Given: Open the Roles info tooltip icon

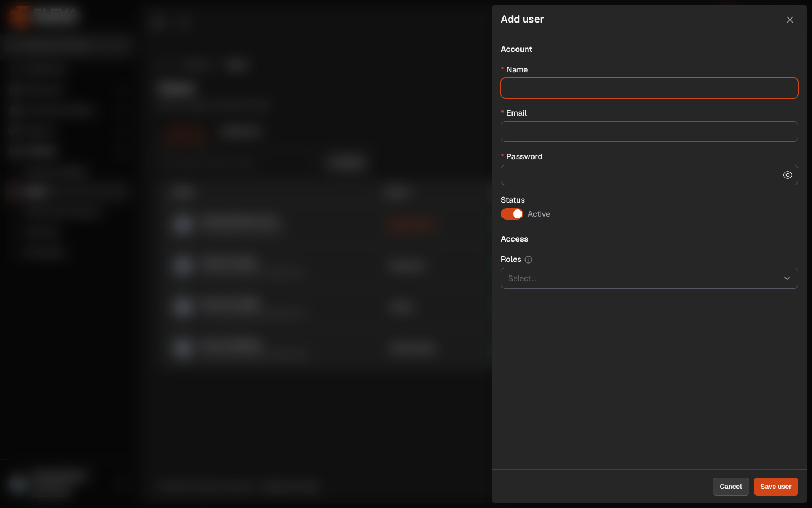Looking at the screenshot, I should click(528, 260).
